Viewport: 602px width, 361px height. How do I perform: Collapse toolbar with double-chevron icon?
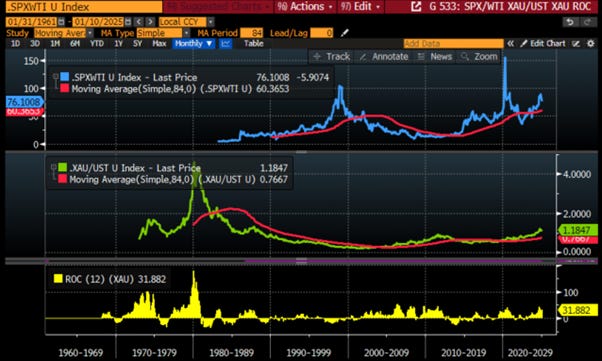(x=510, y=43)
